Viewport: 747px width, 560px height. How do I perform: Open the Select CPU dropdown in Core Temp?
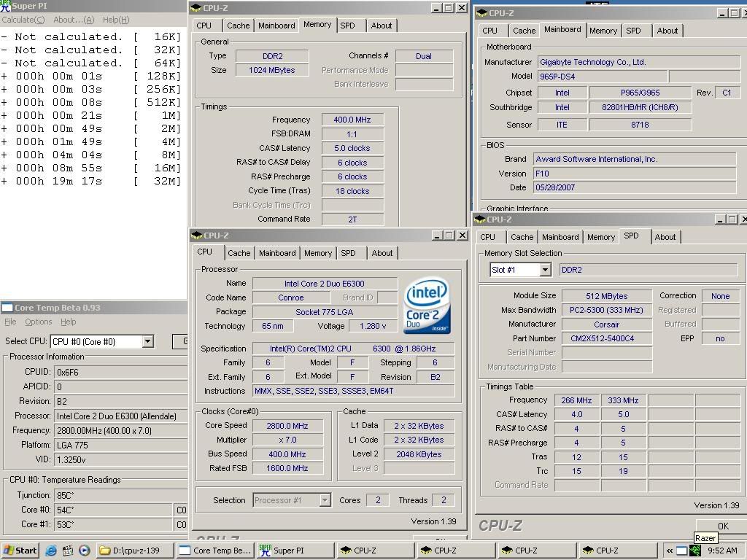pos(147,341)
